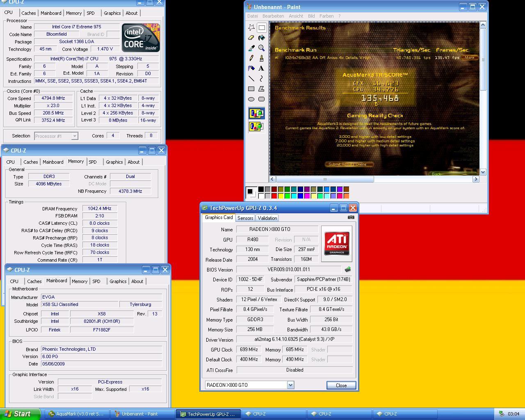This screenshot has width=525, height=420.
Task: Open SPD tab in the Memory CPU-Z window
Action: [93, 162]
